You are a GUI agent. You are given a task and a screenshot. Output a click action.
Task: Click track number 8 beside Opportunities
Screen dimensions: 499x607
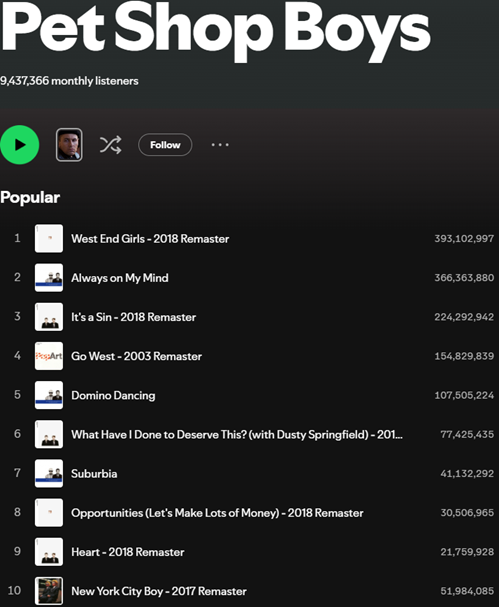(17, 512)
